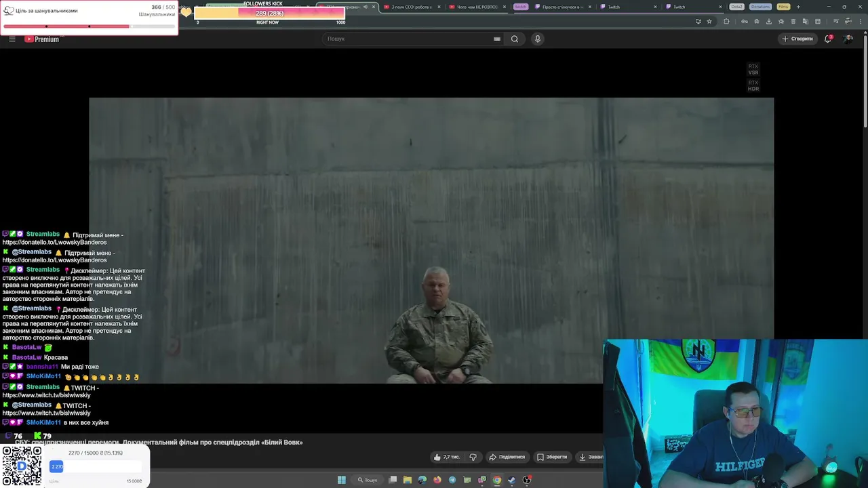Click chat message 'Ми раді тоже'
This screenshot has height=488, width=868.
[x=81, y=367]
